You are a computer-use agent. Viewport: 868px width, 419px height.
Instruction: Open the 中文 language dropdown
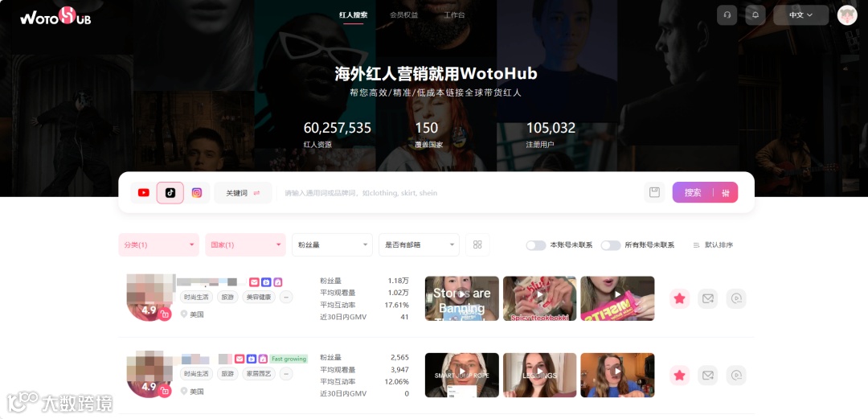coord(801,15)
